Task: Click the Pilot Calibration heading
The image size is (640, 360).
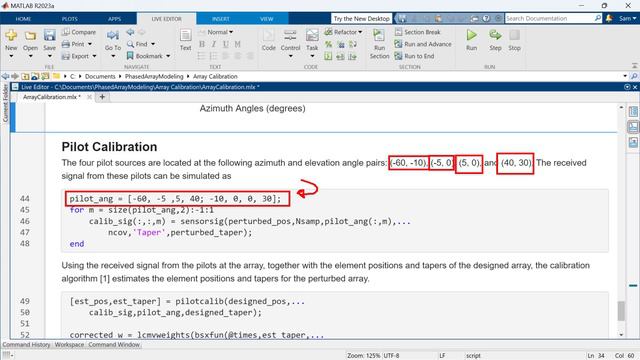Action: click(109, 147)
